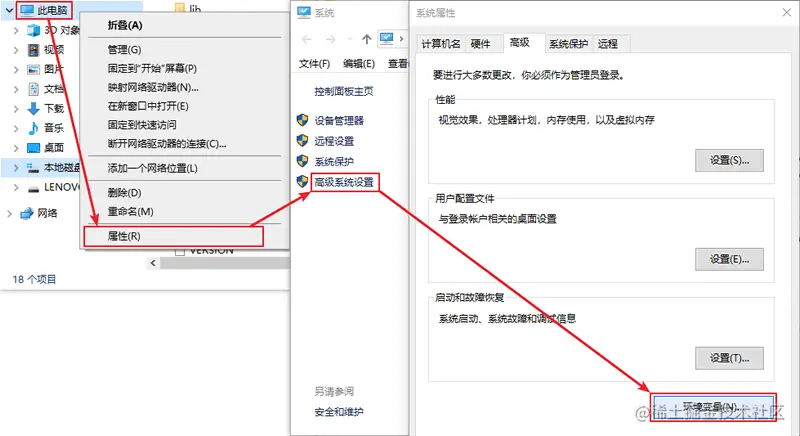Screen dimensions: 800x436
Task: Open the 高级系统设置 link
Action: coord(344,182)
